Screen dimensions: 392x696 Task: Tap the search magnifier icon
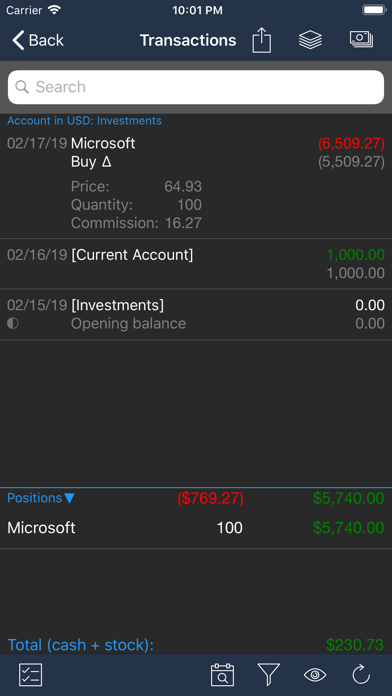(x=22, y=87)
